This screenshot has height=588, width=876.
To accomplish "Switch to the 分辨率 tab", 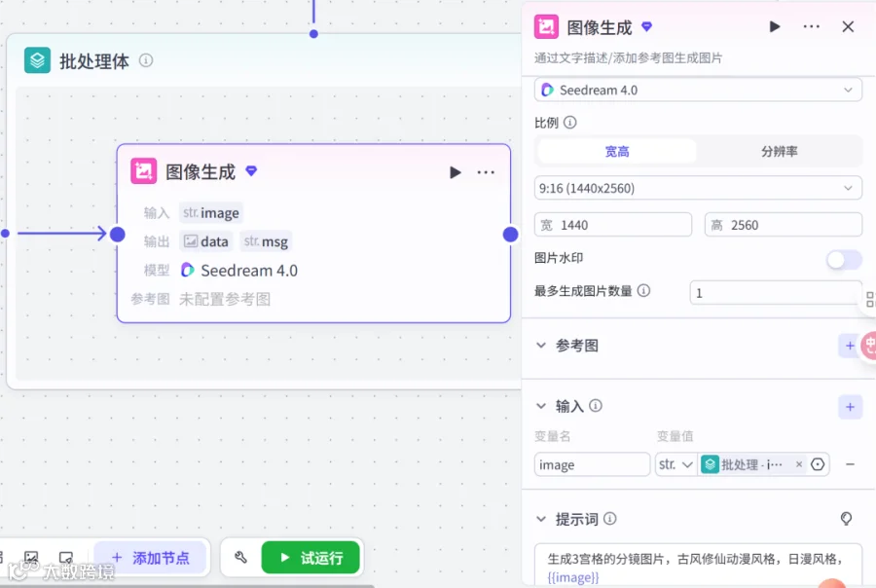I will point(780,152).
